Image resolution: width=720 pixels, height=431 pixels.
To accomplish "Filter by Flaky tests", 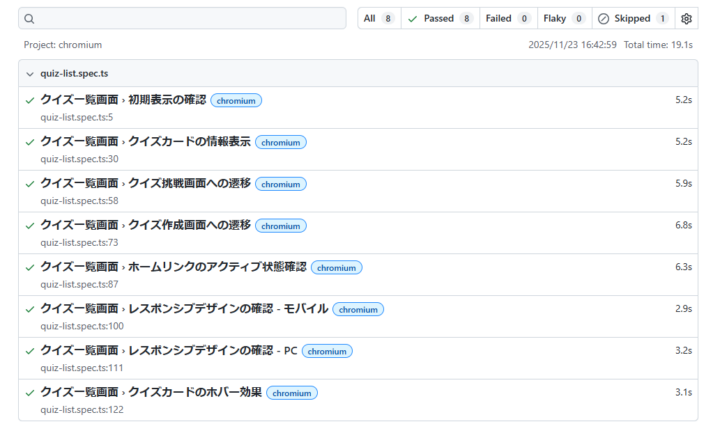I will (x=564, y=19).
